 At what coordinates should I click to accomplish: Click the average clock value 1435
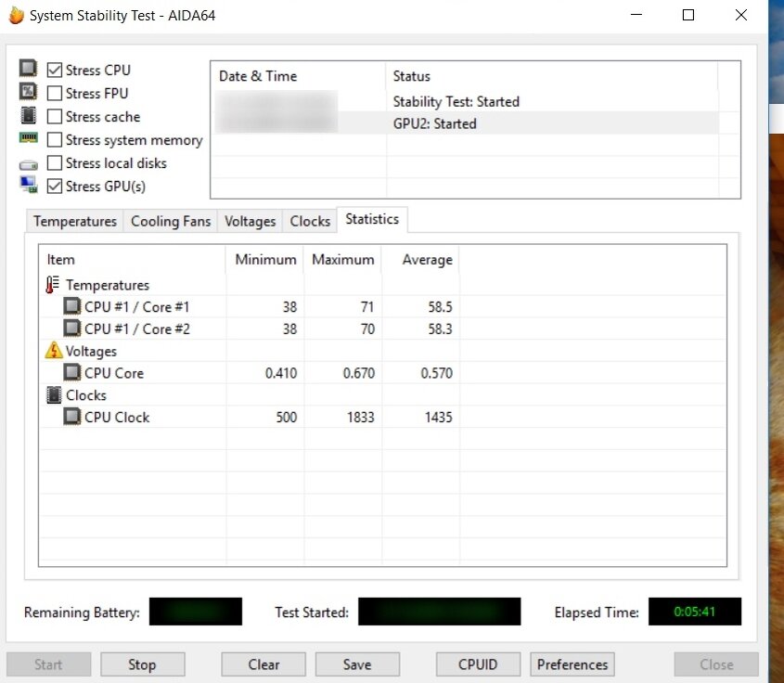click(x=439, y=417)
